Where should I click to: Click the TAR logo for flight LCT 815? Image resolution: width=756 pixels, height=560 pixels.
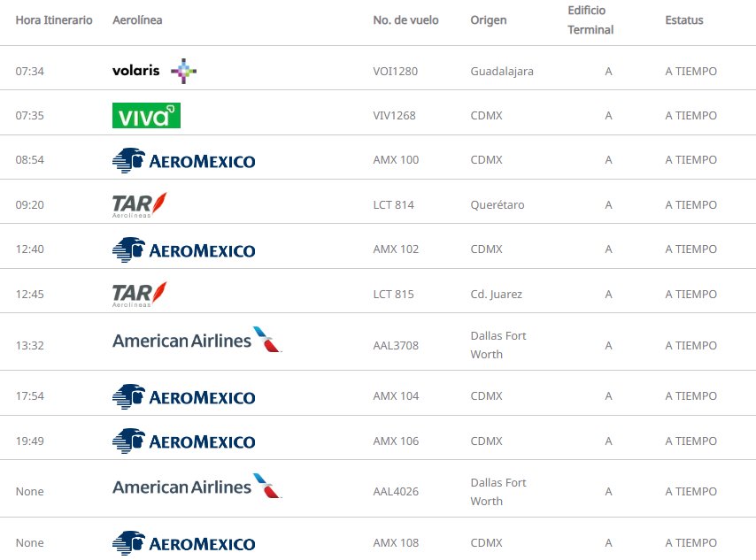(x=140, y=294)
